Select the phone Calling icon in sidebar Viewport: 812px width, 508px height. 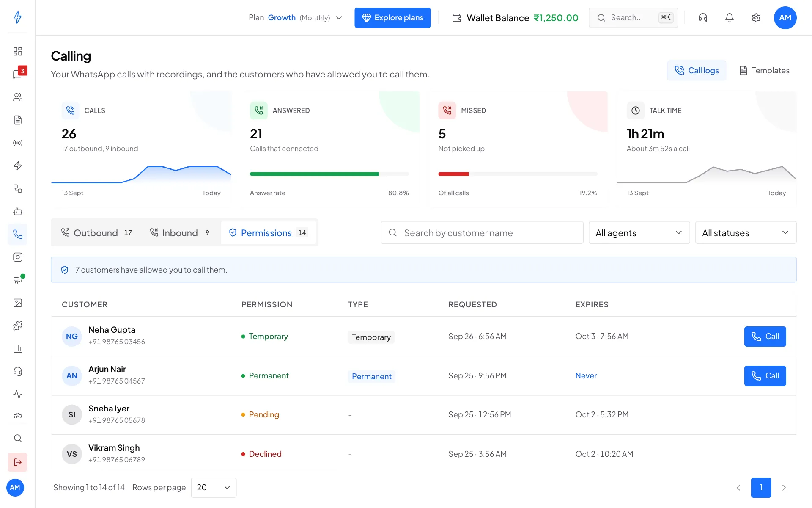point(17,234)
